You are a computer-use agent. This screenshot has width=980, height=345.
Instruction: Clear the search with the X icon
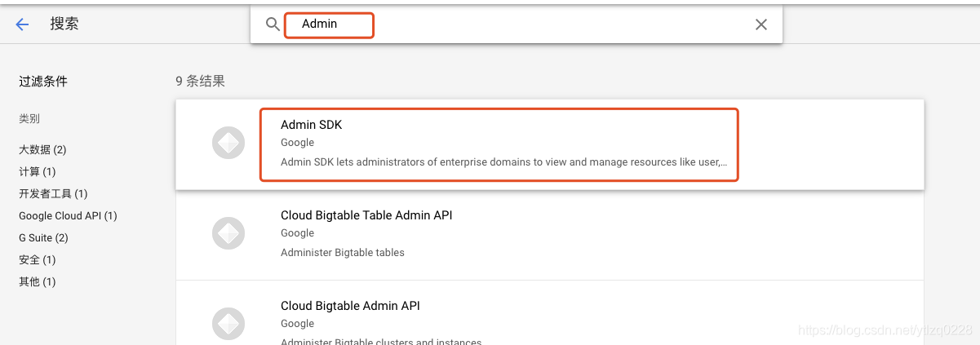pos(760,24)
